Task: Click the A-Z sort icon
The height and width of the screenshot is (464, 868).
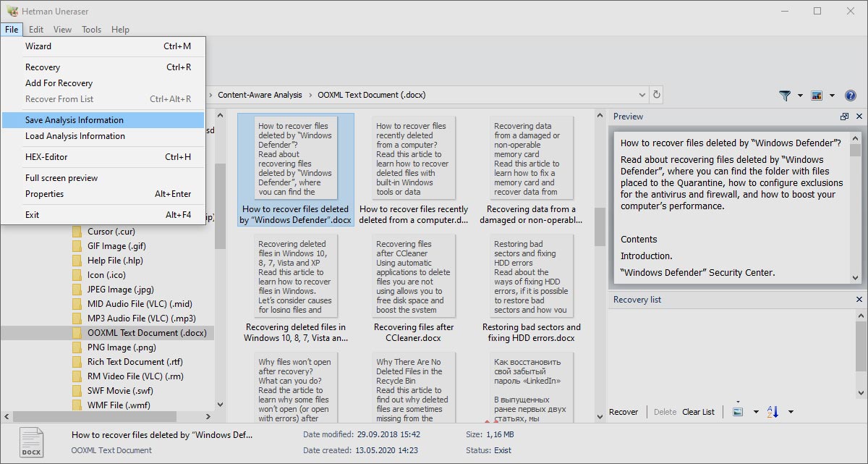Action: click(x=773, y=412)
